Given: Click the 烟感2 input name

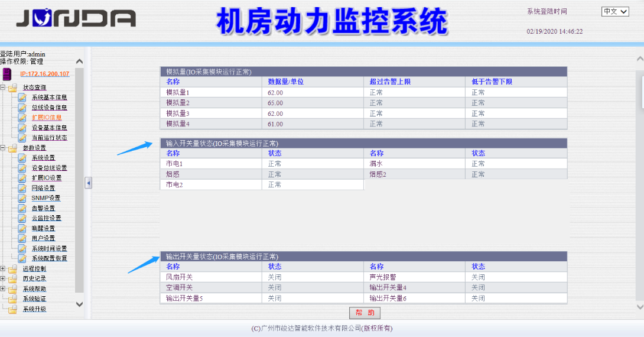Looking at the screenshot, I should click(x=378, y=174).
